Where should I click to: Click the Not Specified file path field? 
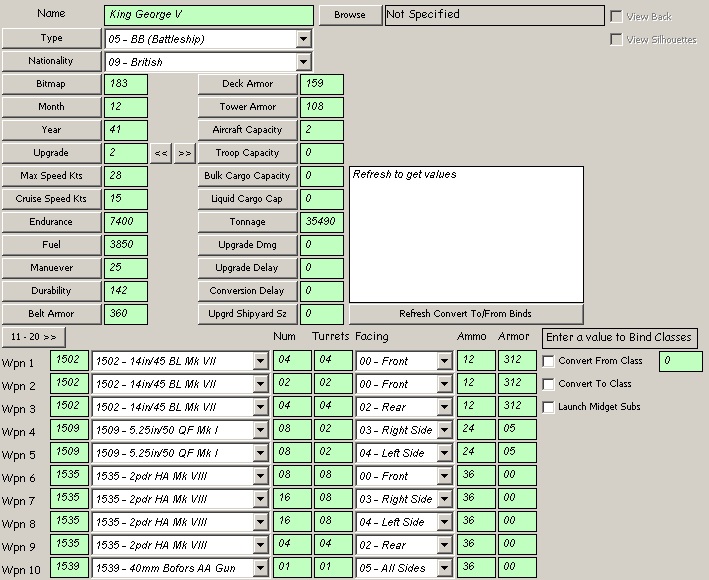(x=495, y=15)
